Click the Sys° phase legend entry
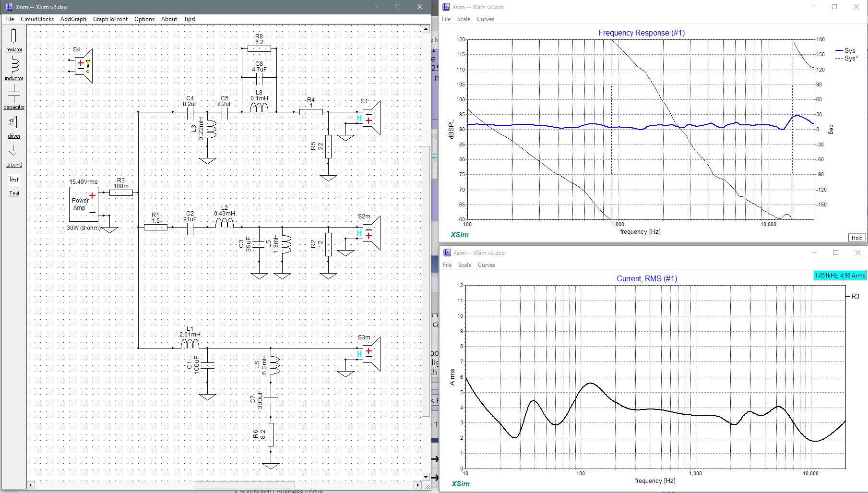The image size is (868, 493). coord(846,59)
